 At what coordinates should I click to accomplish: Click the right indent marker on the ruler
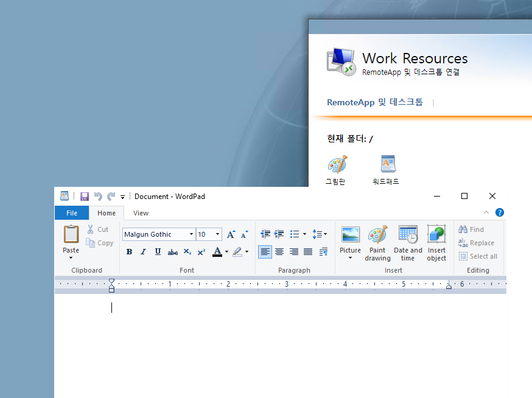pos(449,286)
